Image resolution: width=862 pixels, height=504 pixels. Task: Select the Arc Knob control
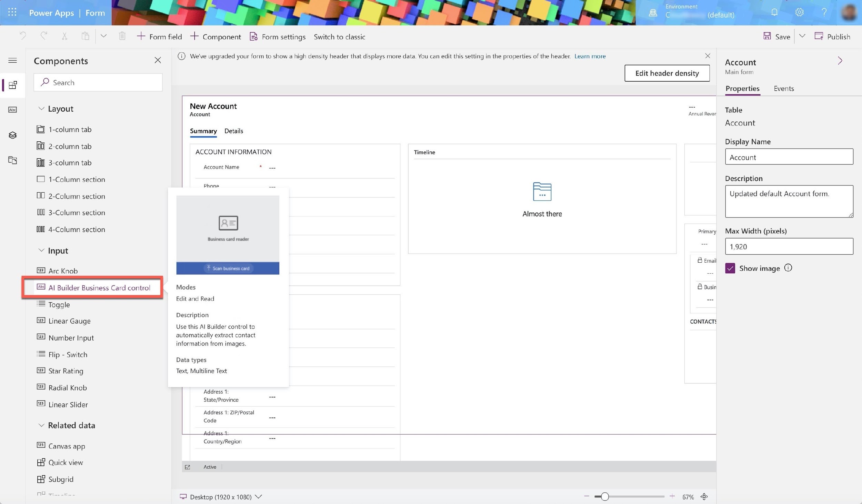tap(57, 271)
